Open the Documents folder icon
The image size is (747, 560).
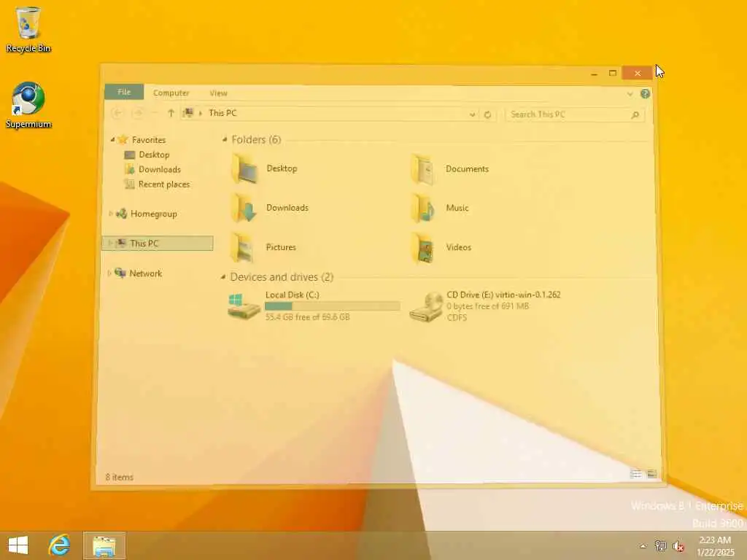[x=423, y=169]
